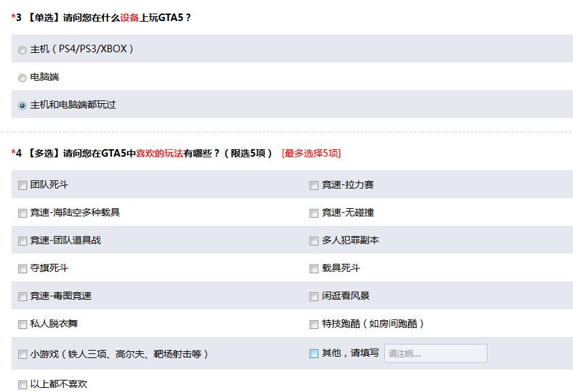The width and height of the screenshot is (573, 392).
Task: Check the 载具死斗 option
Action: pos(312,269)
